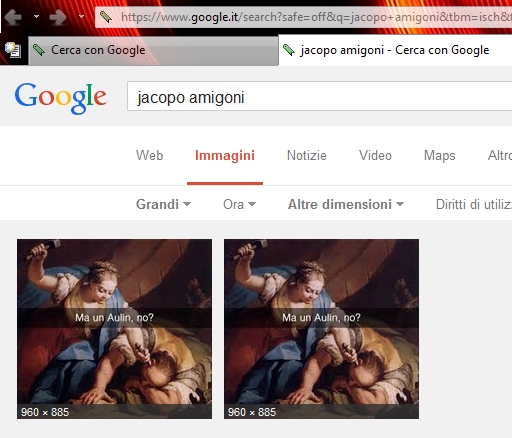Open the Web results tab
512x438 pixels.
click(149, 156)
